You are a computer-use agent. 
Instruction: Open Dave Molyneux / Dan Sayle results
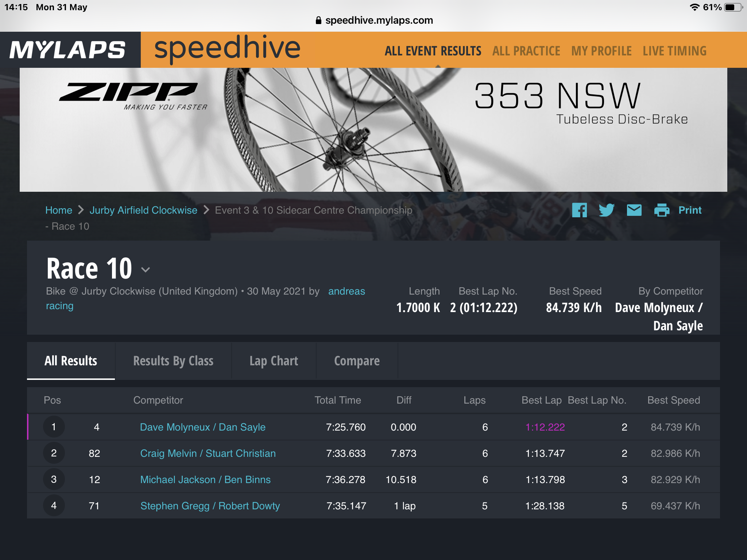pos(203,427)
